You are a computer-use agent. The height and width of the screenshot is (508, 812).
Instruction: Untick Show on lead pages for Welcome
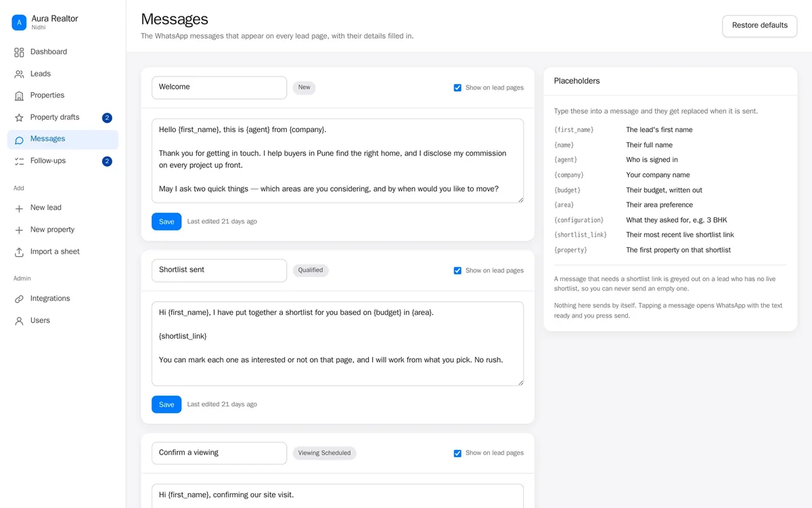pos(457,87)
